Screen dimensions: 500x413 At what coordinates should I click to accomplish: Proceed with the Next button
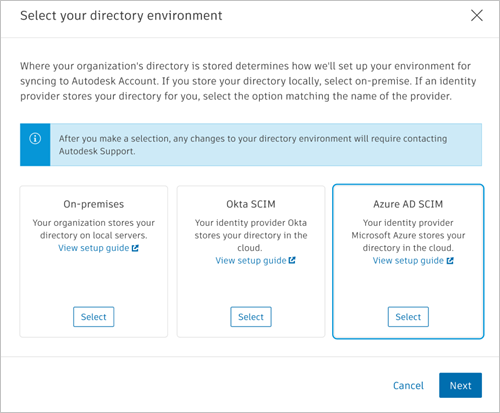(460, 385)
